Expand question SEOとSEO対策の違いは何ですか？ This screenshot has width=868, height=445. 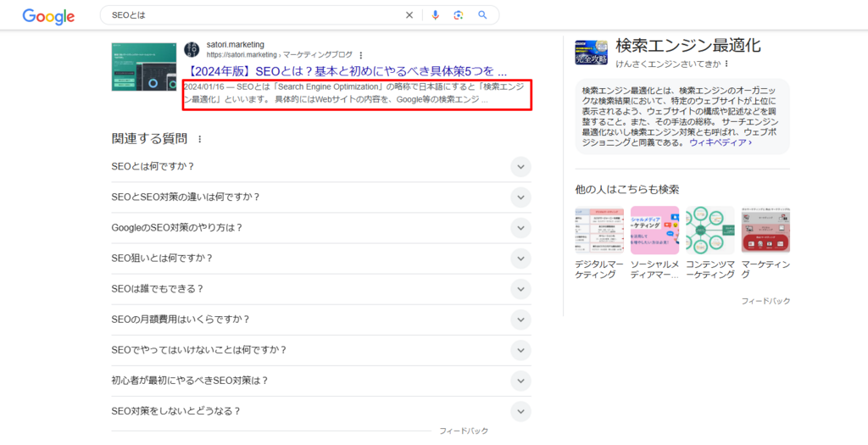520,197
